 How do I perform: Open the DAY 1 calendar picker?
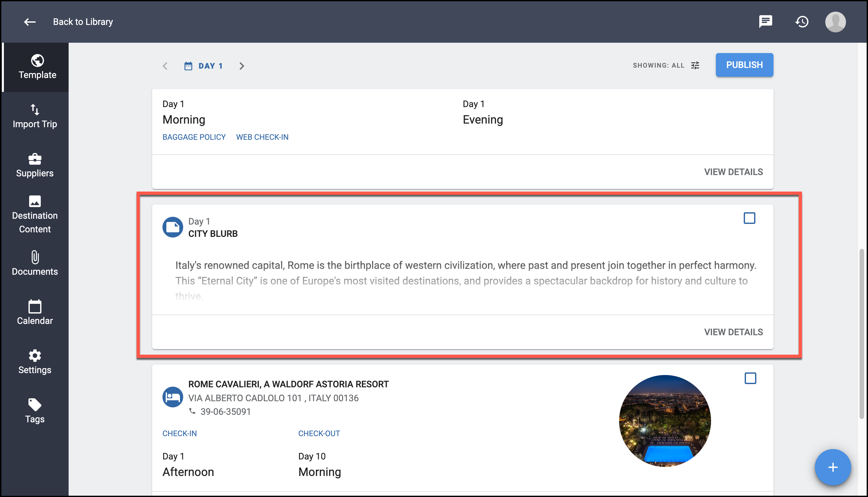pos(204,66)
